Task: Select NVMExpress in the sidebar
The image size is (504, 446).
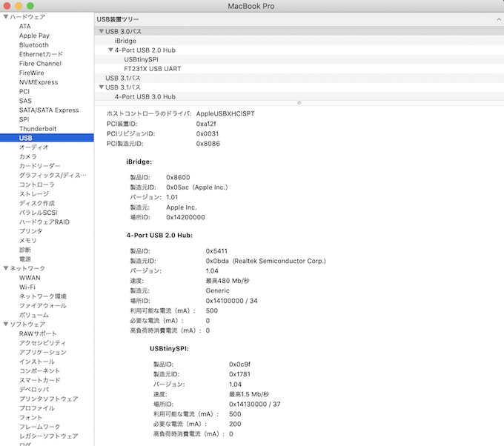Action: click(39, 82)
